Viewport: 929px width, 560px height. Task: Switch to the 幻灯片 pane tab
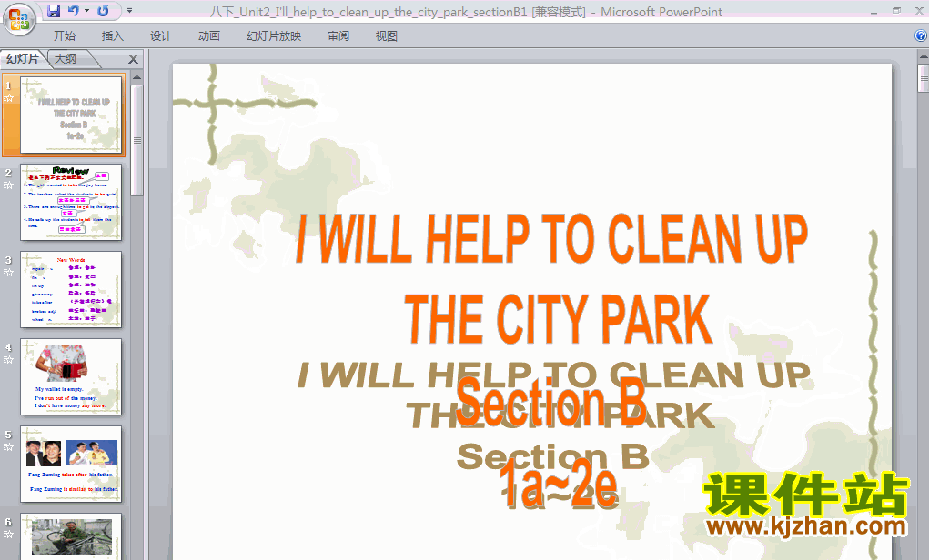click(23, 58)
